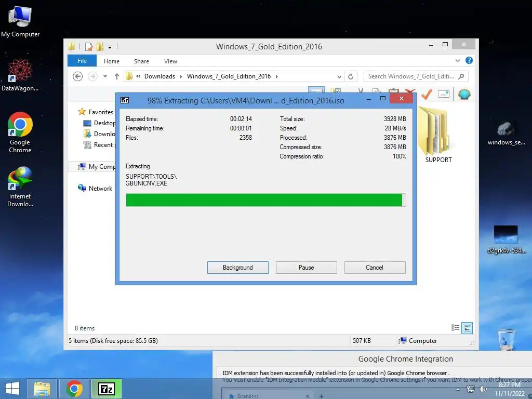Select Favorites in navigation pane
532x399 pixels.
tap(100, 112)
